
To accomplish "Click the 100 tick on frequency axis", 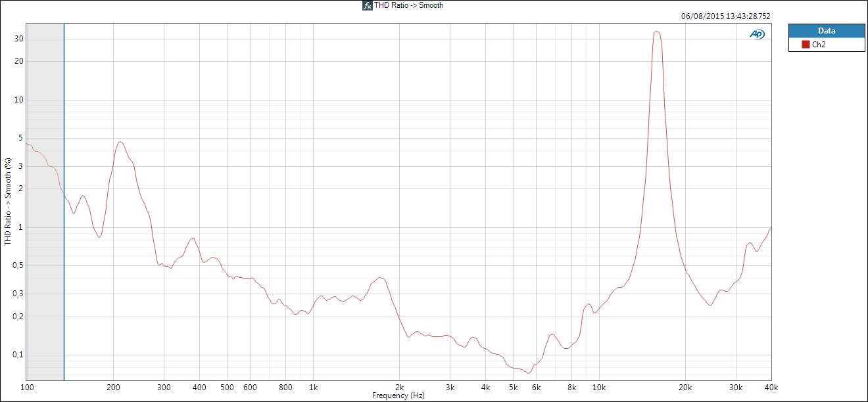I will [x=28, y=387].
